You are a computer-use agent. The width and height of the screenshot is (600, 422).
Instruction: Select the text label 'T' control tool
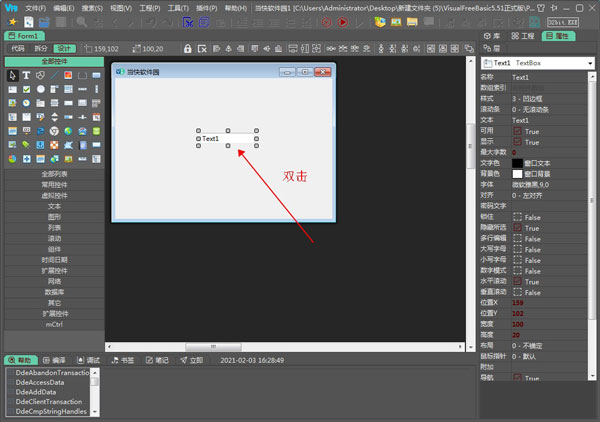pyautogui.click(x=25, y=76)
